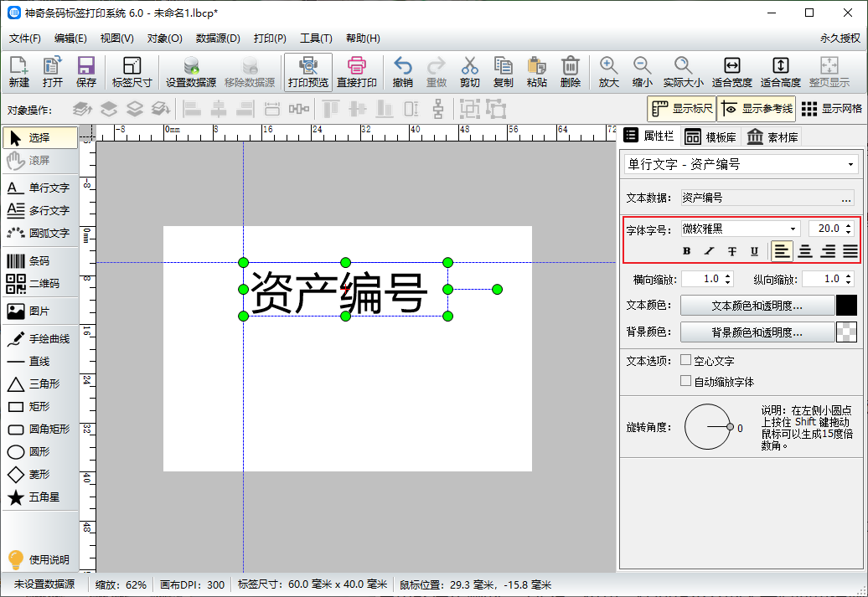Zoom in with the 放大 icon
The width and height of the screenshot is (868, 597).
[608, 72]
